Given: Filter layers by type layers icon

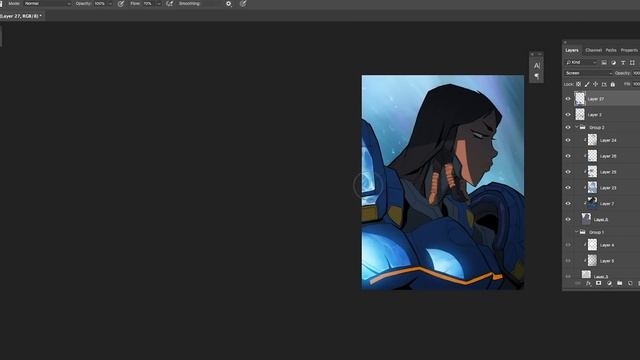Looking at the screenshot, I should 623,62.
